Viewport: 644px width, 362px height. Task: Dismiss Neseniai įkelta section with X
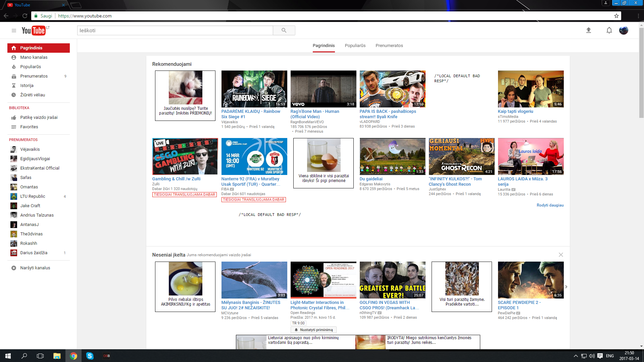pyautogui.click(x=561, y=255)
